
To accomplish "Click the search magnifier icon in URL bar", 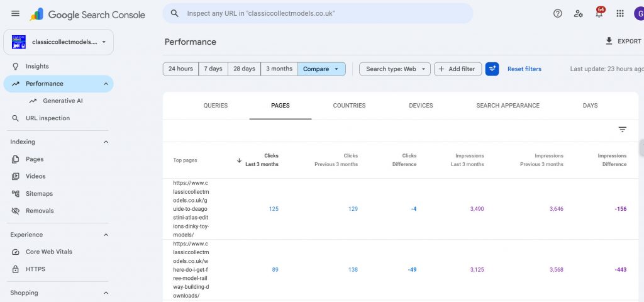I will point(175,13).
